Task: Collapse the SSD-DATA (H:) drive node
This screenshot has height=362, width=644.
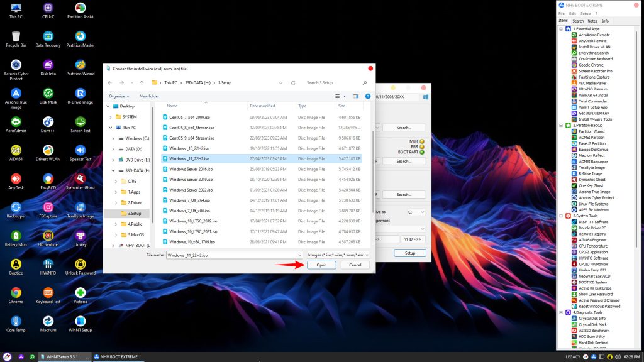Action: coord(113,170)
